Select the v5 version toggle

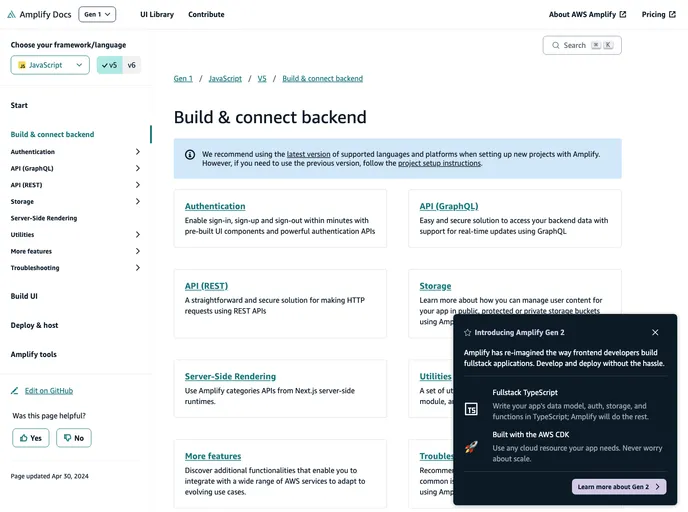pos(109,65)
